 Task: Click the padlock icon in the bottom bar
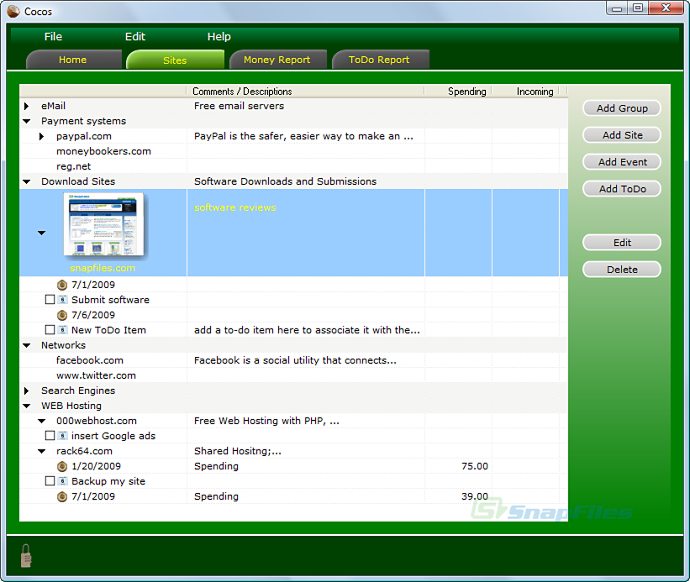coord(26,556)
